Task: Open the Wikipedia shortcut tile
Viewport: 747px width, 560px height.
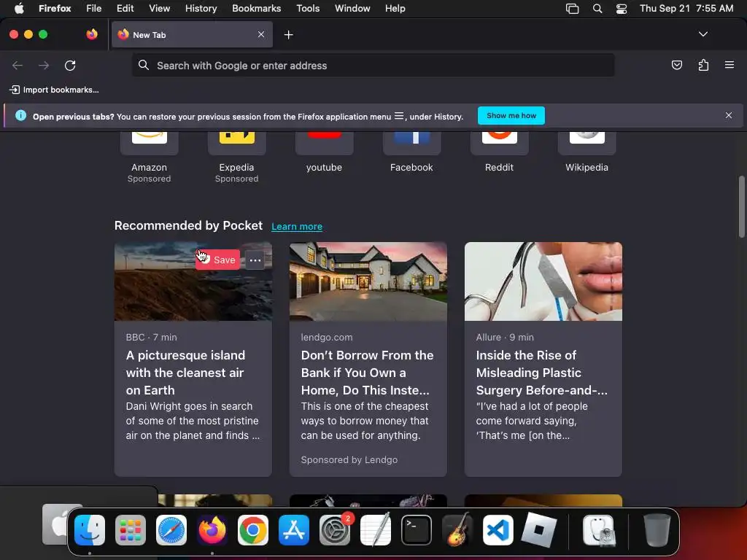Action: pos(587,152)
